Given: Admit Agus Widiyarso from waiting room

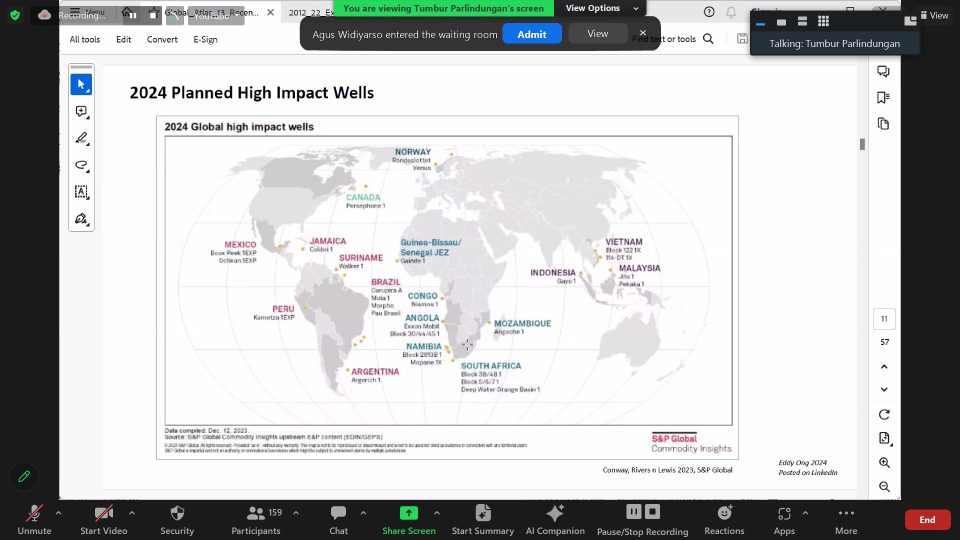Looking at the screenshot, I should tap(532, 34).
